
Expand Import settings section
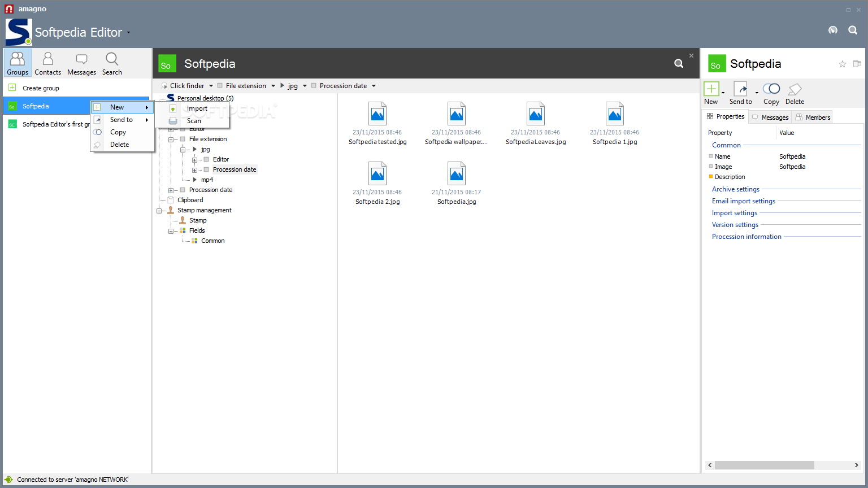[735, 213]
